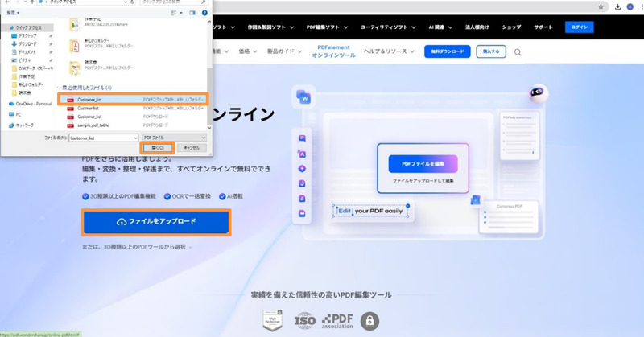Select Customer_list located in ダウンロード
Screen dimensions: 644x337
click(x=134, y=117)
